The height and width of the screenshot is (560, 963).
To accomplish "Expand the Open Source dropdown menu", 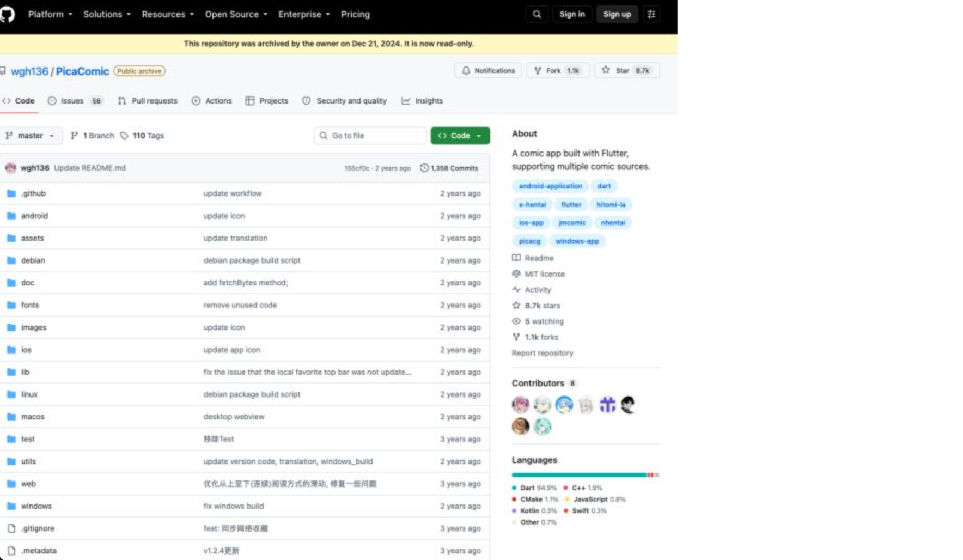I will pyautogui.click(x=236, y=14).
